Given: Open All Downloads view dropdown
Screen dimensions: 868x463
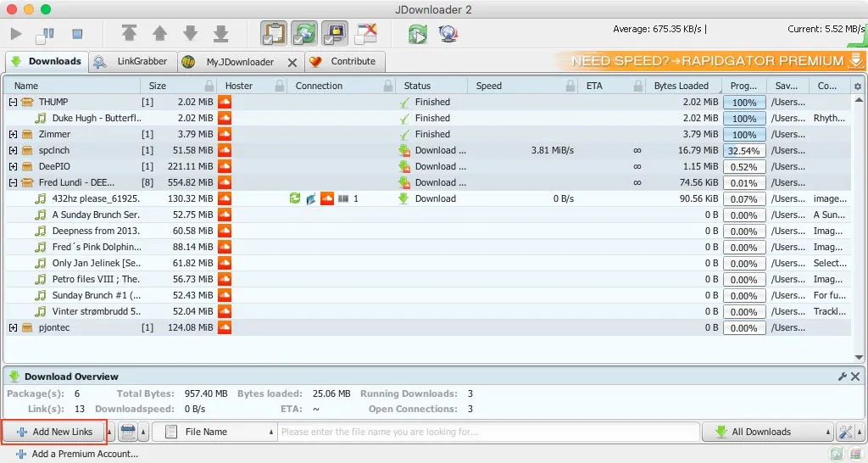Looking at the screenshot, I should click(767, 432).
